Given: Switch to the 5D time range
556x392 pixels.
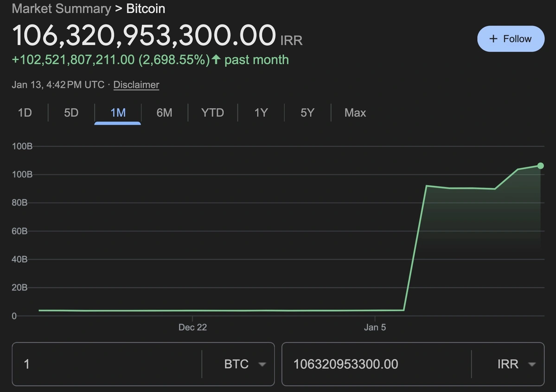Looking at the screenshot, I should click(71, 113).
